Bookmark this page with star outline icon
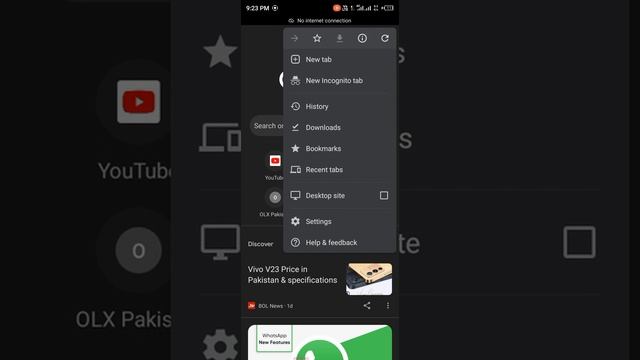The height and width of the screenshot is (360, 640). (317, 38)
